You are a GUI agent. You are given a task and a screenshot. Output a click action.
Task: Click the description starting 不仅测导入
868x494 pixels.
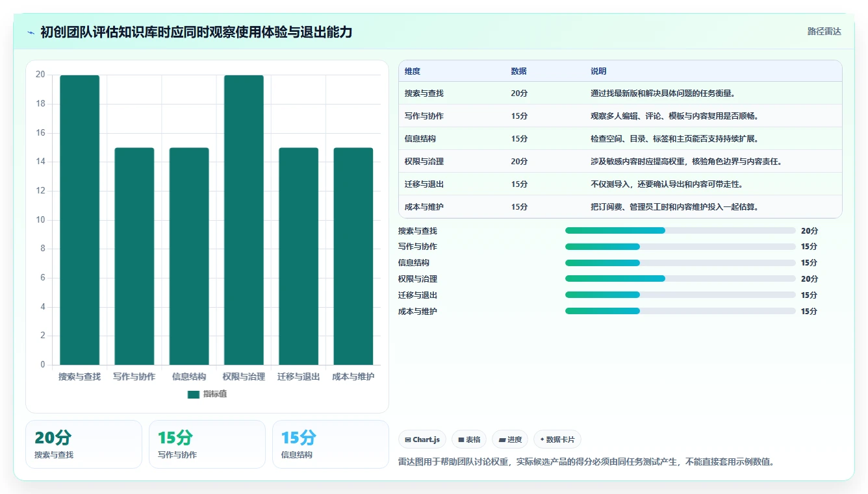pyautogui.click(x=667, y=184)
